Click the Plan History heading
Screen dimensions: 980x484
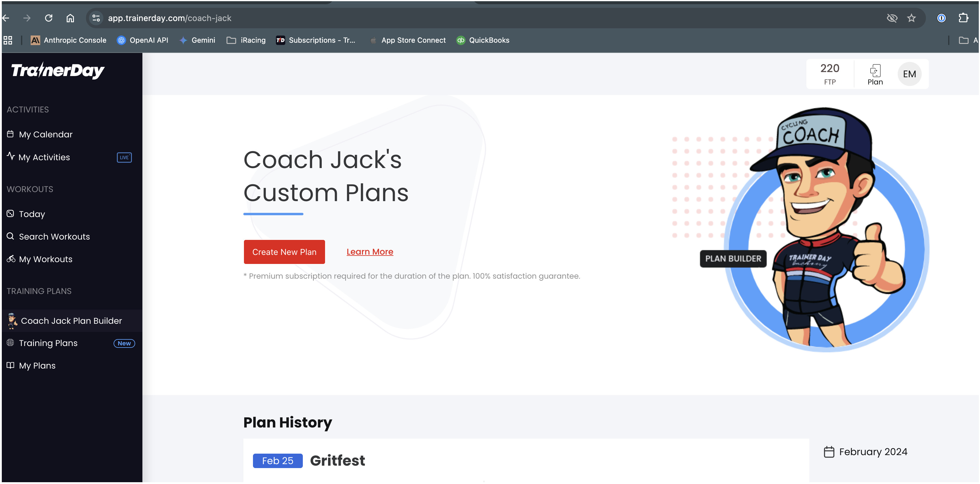(288, 422)
